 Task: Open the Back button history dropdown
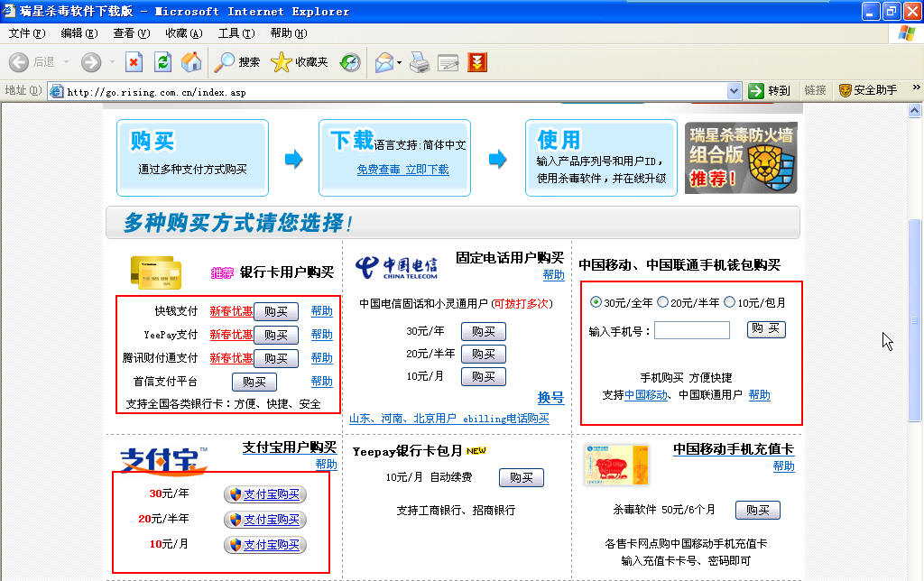click(66, 62)
